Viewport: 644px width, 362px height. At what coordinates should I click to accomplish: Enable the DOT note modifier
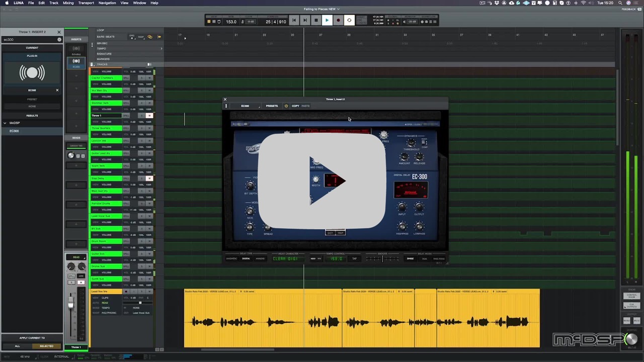point(330,233)
